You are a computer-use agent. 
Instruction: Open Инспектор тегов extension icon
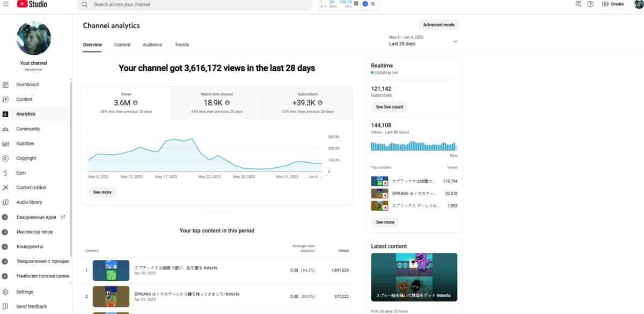(x=5, y=232)
